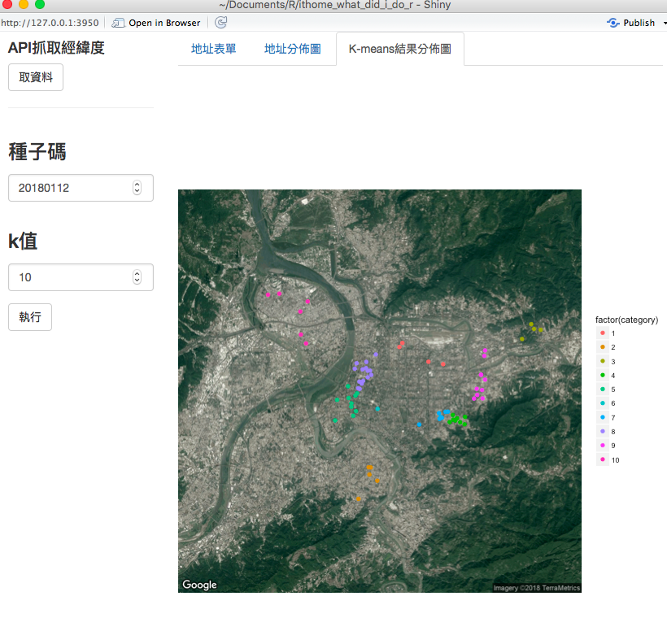Click the seed number stepper arrows
667x644 pixels.
point(137,188)
